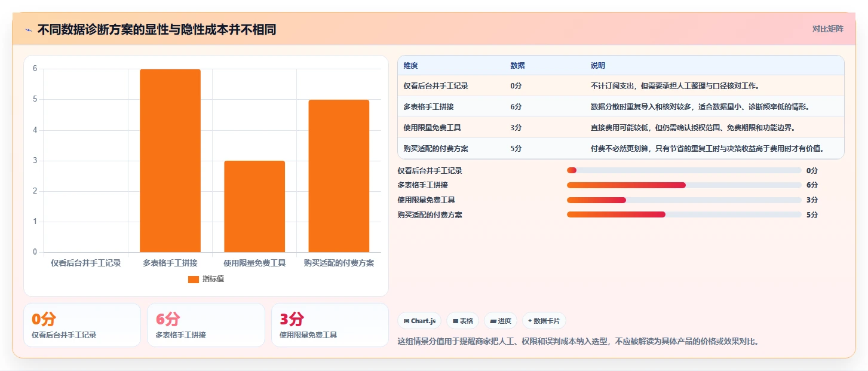Viewport: 868px width, 371px height.
Task: Click the 购买适配的付费方案 progress bar
Action: (684, 214)
